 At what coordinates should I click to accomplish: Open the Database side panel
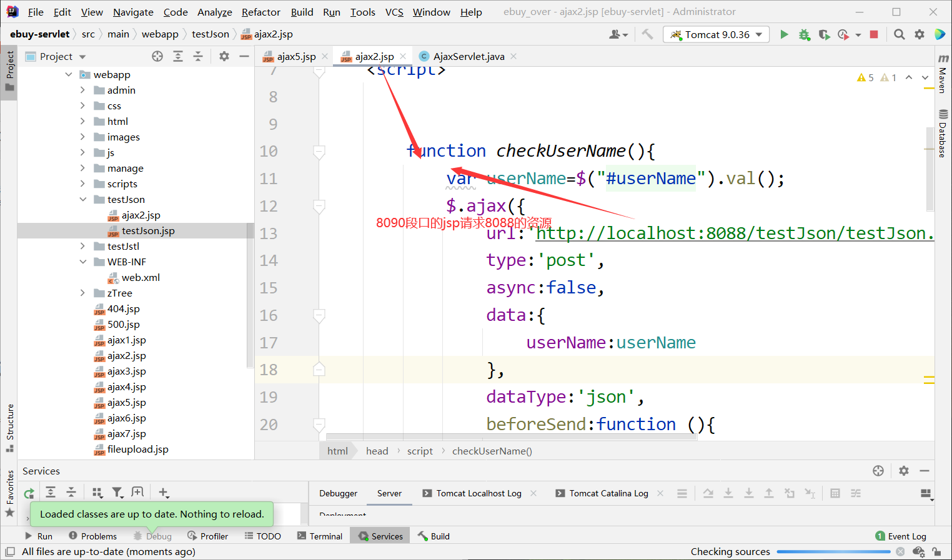[x=943, y=133]
